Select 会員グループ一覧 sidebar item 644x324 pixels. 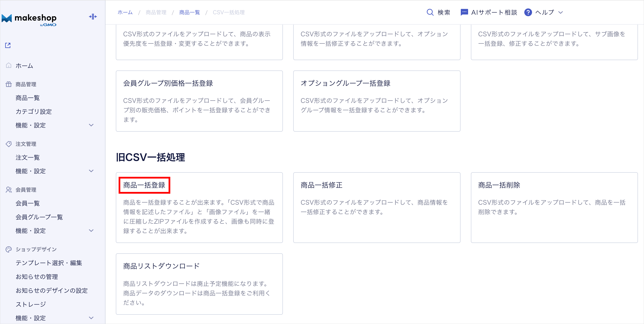pyautogui.click(x=39, y=217)
